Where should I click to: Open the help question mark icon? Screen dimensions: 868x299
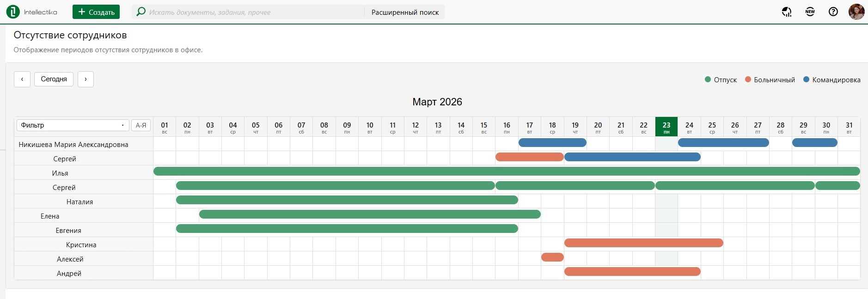(833, 12)
